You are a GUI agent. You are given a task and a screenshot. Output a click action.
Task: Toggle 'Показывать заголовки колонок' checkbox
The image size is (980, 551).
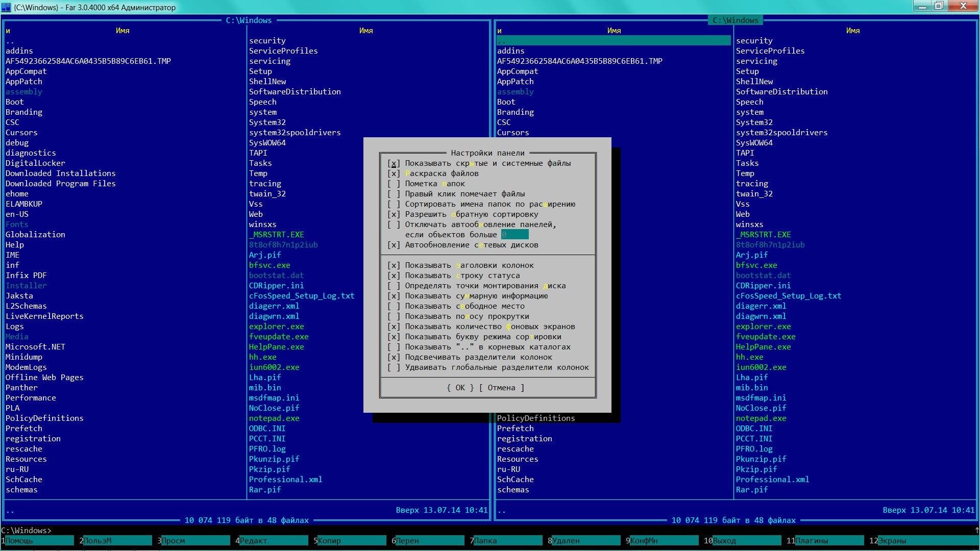(x=394, y=265)
